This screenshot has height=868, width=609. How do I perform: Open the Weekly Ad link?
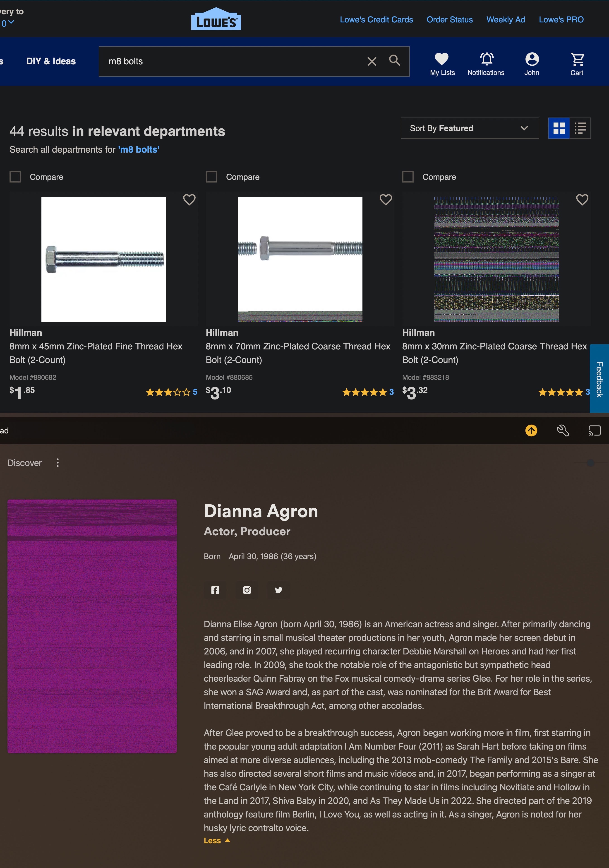[x=505, y=20]
